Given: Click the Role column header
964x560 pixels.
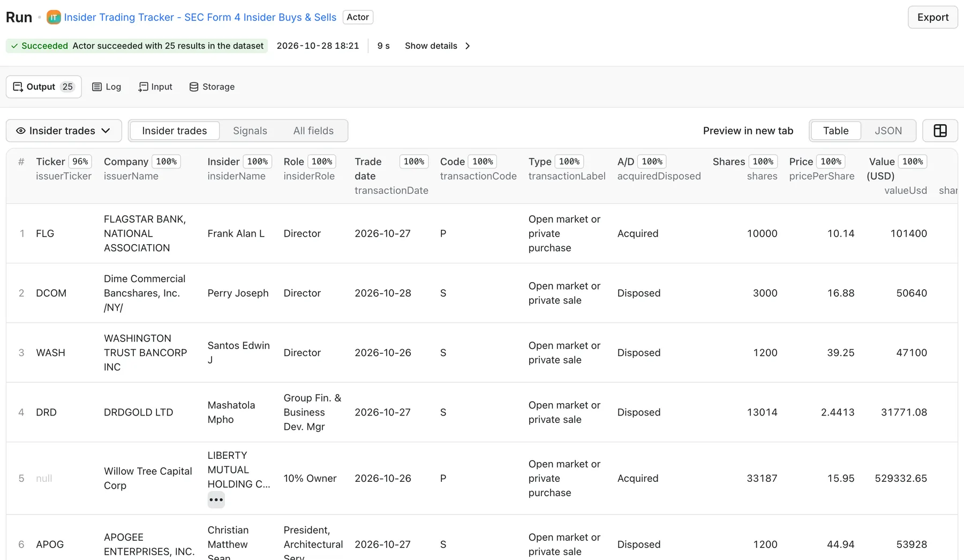Looking at the screenshot, I should pos(293,162).
